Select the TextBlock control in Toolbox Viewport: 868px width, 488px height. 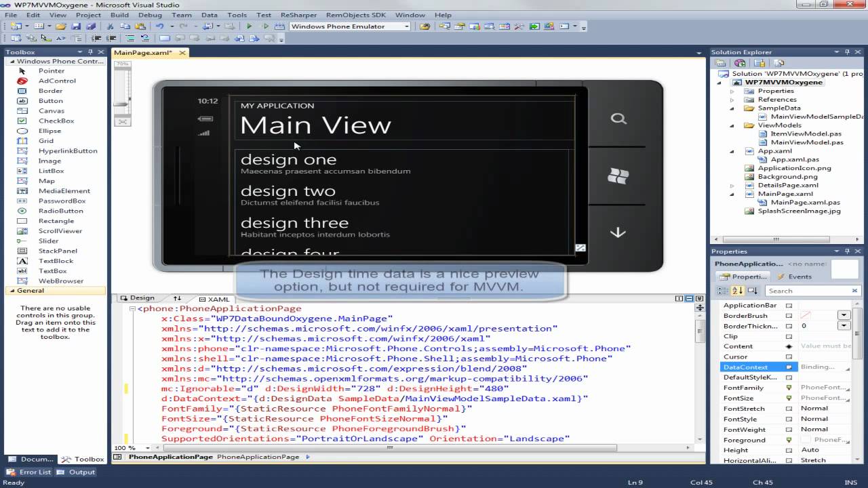[x=56, y=261]
